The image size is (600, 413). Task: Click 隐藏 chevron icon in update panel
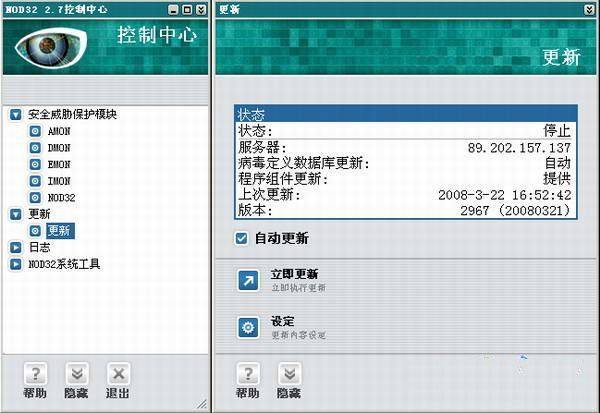289,373
